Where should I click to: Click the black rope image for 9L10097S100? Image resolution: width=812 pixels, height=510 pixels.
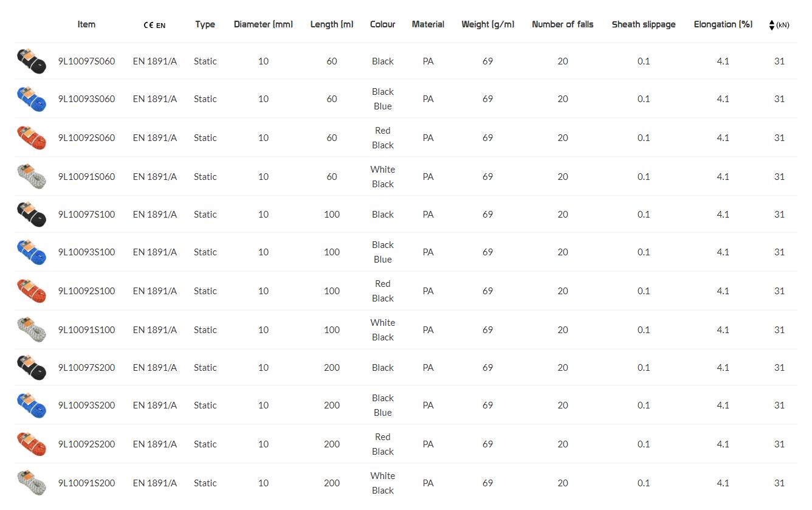32,215
